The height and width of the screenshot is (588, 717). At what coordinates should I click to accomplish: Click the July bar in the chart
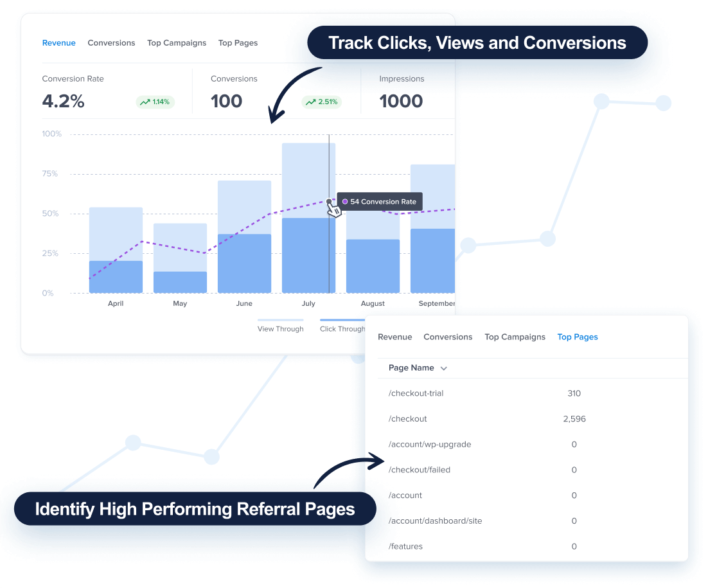click(x=308, y=218)
